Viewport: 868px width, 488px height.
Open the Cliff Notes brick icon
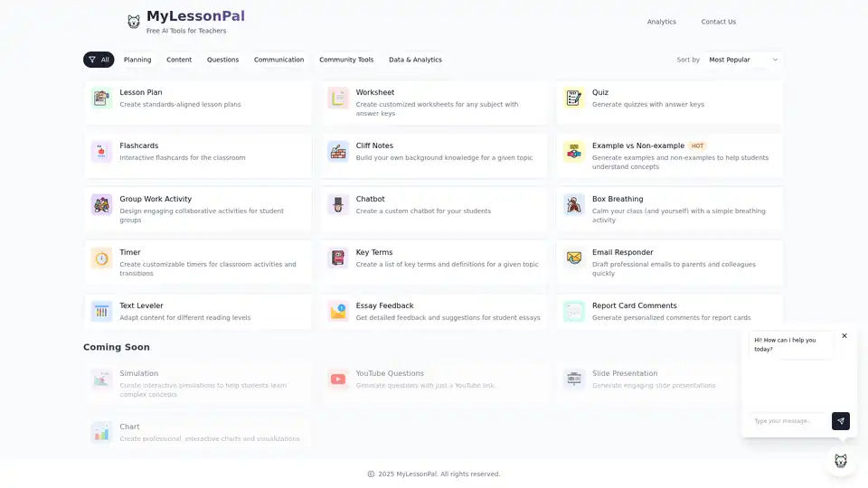pos(337,152)
